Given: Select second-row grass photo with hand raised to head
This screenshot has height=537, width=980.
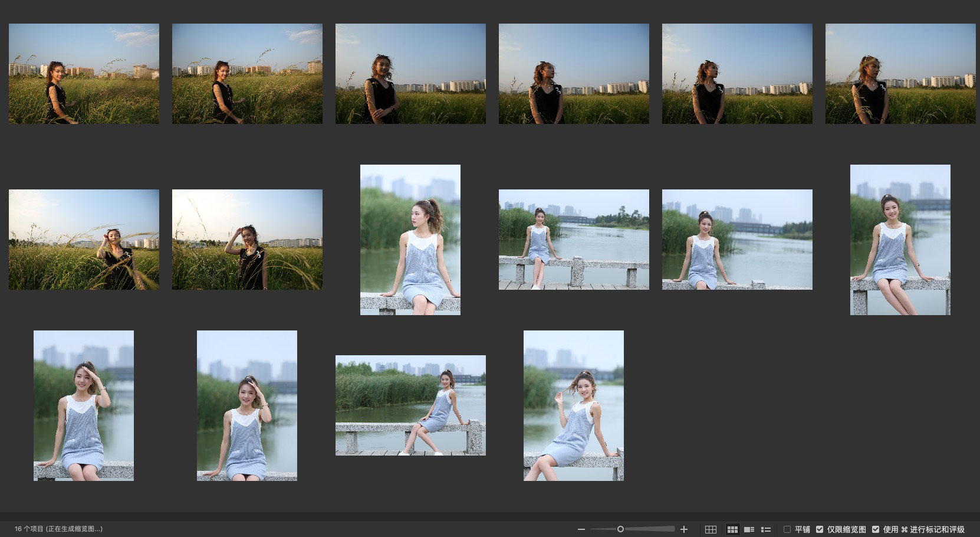Looking at the screenshot, I should [x=247, y=240].
